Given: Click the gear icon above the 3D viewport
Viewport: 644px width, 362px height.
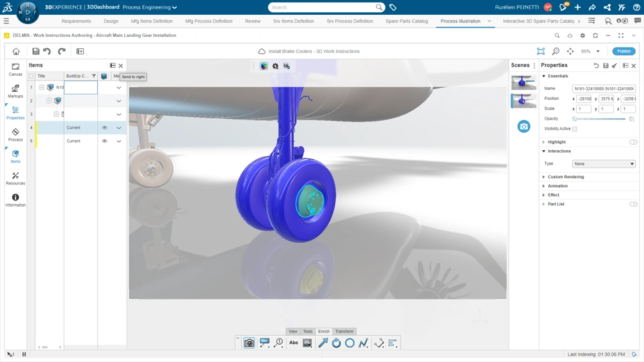Looking at the screenshot, I should point(275,66).
